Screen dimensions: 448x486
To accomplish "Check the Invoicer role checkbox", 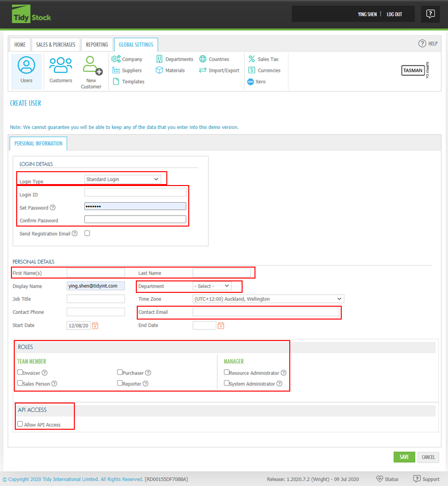I will (x=20, y=372).
